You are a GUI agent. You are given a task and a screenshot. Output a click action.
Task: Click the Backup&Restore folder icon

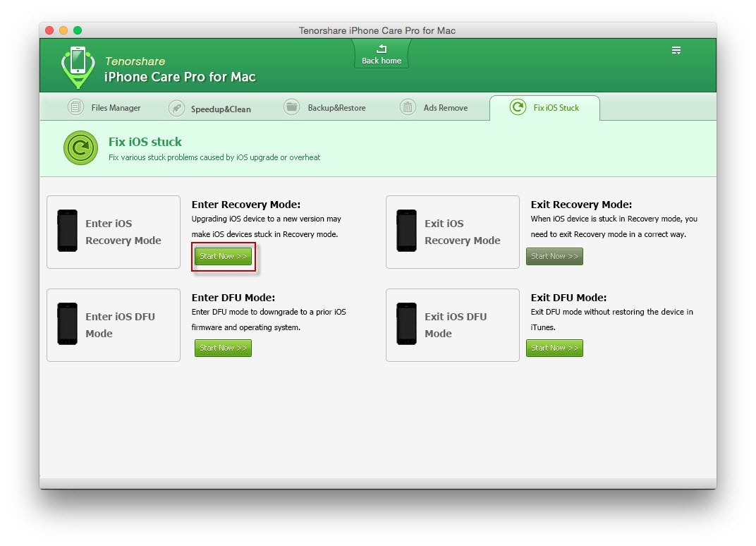pyautogui.click(x=291, y=108)
